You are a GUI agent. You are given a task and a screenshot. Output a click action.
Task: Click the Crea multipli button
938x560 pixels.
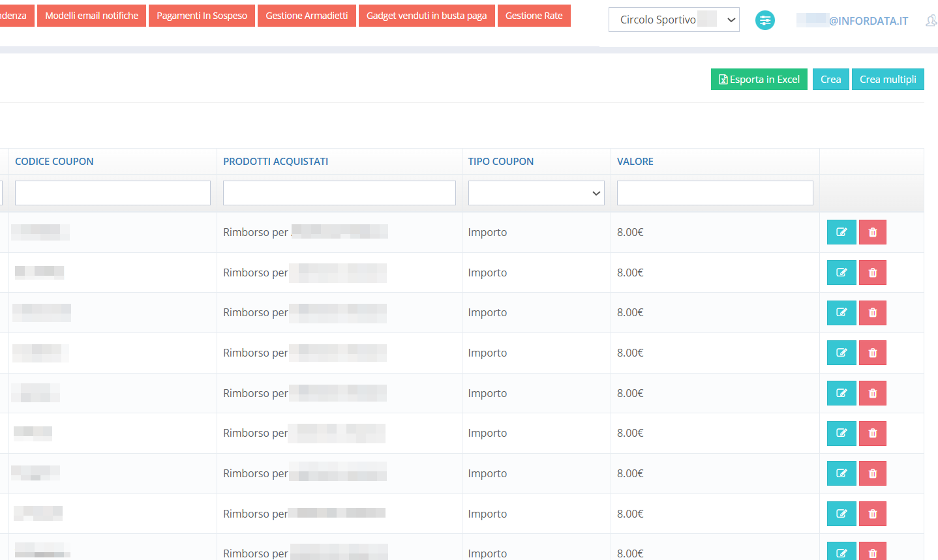tap(887, 80)
